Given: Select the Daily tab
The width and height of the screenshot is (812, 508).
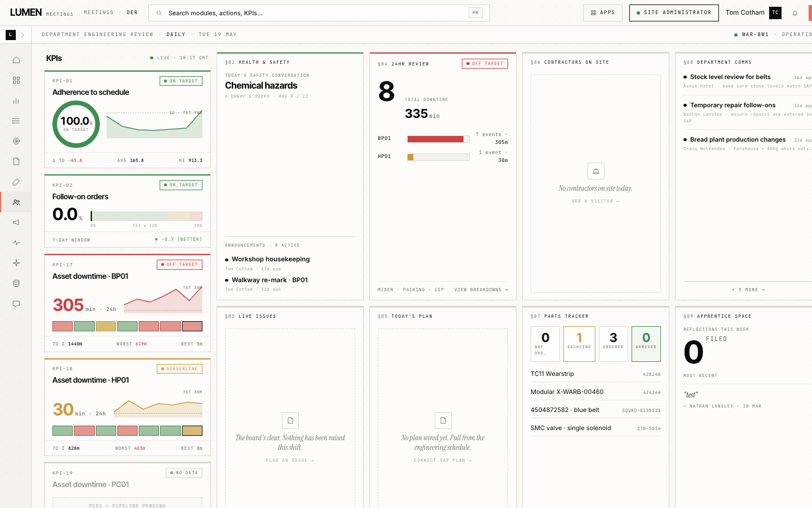Looking at the screenshot, I should [x=176, y=34].
